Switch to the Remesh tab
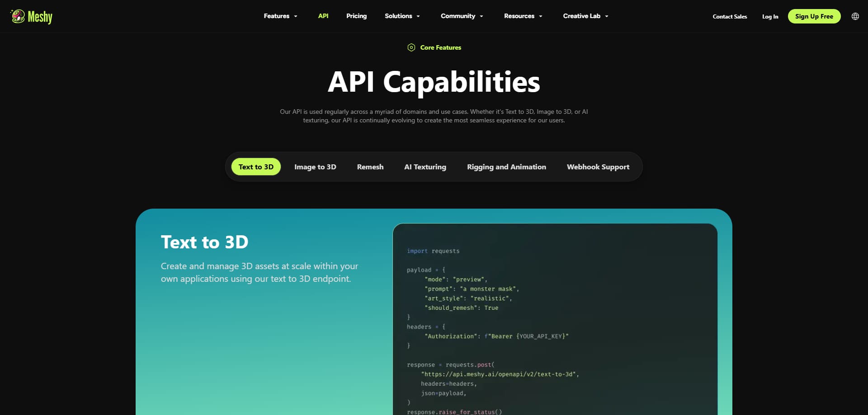Image resolution: width=868 pixels, height=415 pixels. [370, 167]
